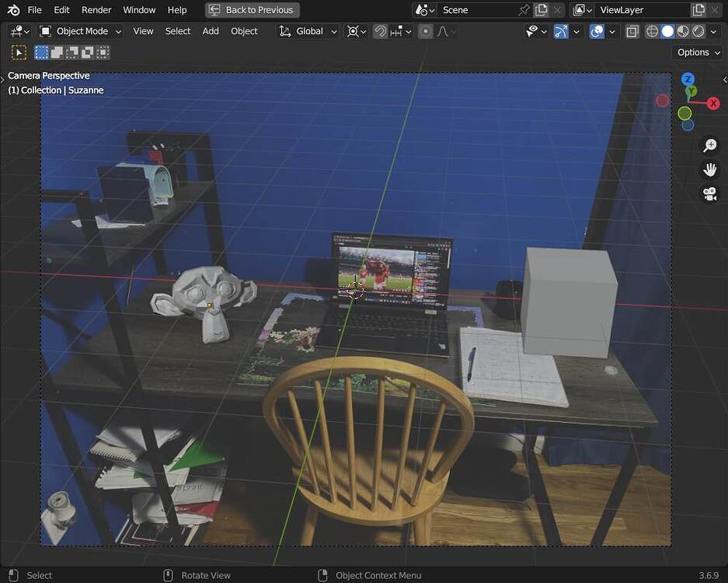The image size is (728, 583).
Task: Toggle the show overlays button
Action: (x=597, y=31)
